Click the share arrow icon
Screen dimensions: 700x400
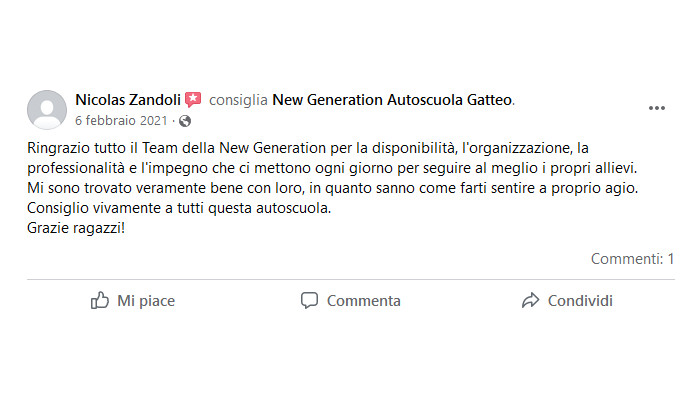click(530, 300)
